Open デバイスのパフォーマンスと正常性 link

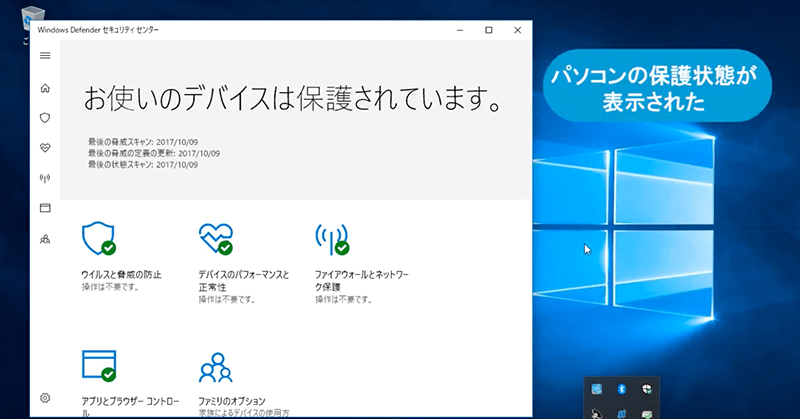pyautogui.click(x=244, y=281)
